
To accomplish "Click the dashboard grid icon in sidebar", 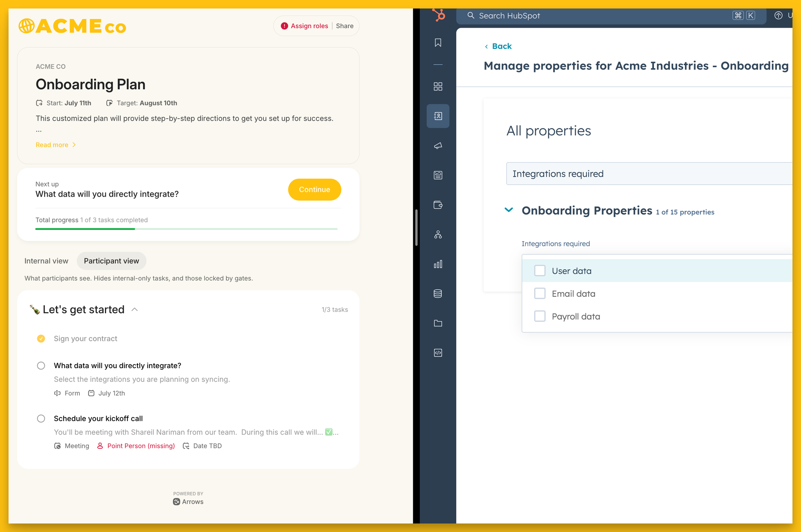I will (438, 86).
